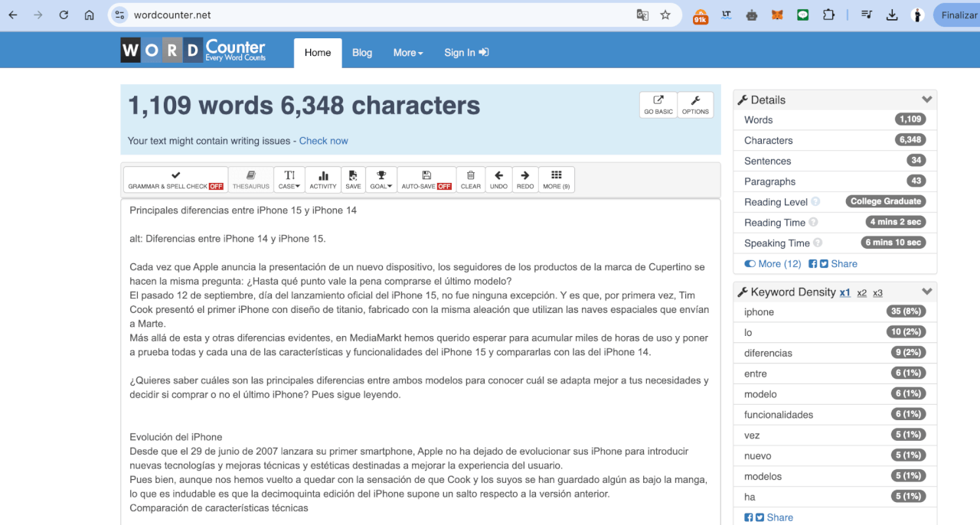This screenshot has width=980, height=525.
Task: Collapse the Details panel chevron
Action: coord(927,99)
